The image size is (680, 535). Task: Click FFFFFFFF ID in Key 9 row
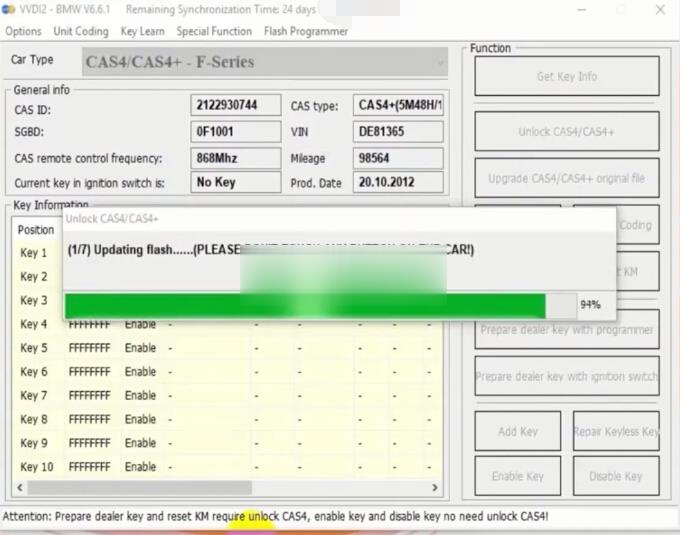89,443
